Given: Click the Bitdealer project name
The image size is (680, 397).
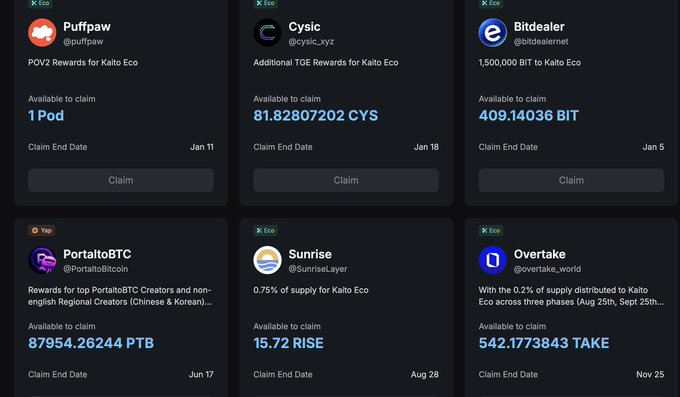Looking at the screenshot, I should [539, 27].
